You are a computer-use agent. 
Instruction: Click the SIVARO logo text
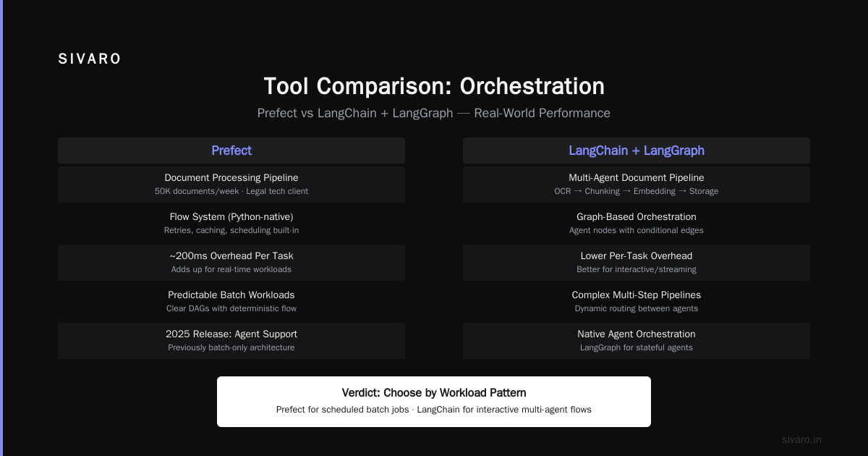(x=90, y=59)
